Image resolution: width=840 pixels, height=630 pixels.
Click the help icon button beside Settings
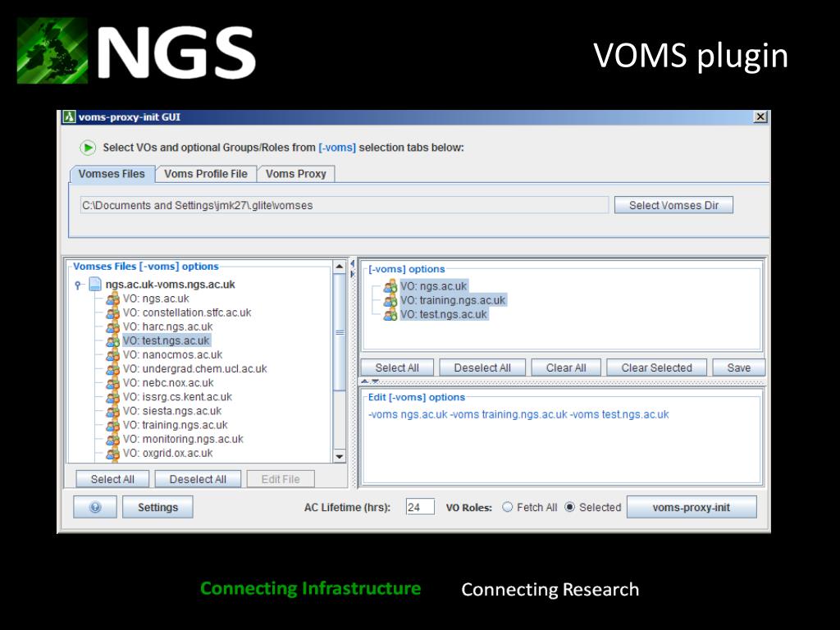[95, 507]
